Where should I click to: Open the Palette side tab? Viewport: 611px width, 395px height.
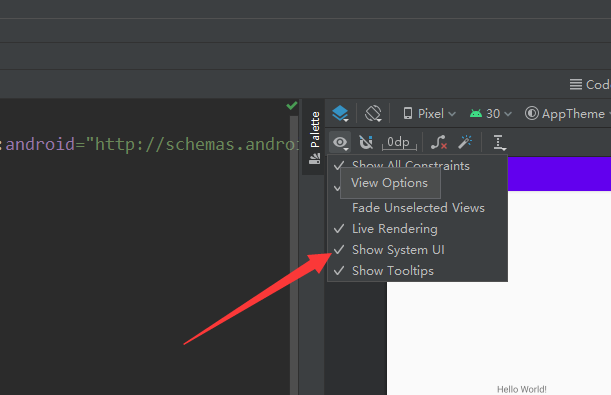coord(314,137)
